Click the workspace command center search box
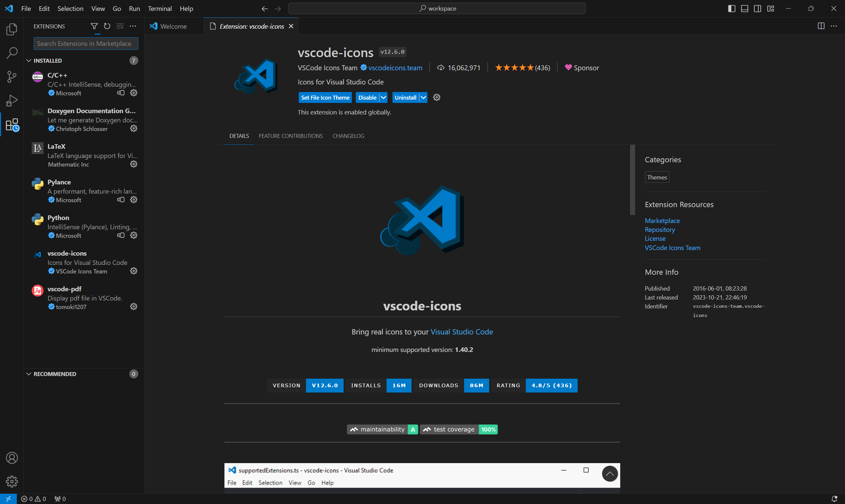 pos(437,9)
